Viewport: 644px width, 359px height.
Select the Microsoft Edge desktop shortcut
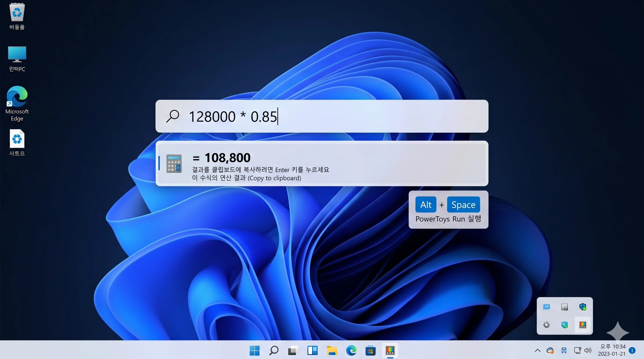(x=17, y=103)
